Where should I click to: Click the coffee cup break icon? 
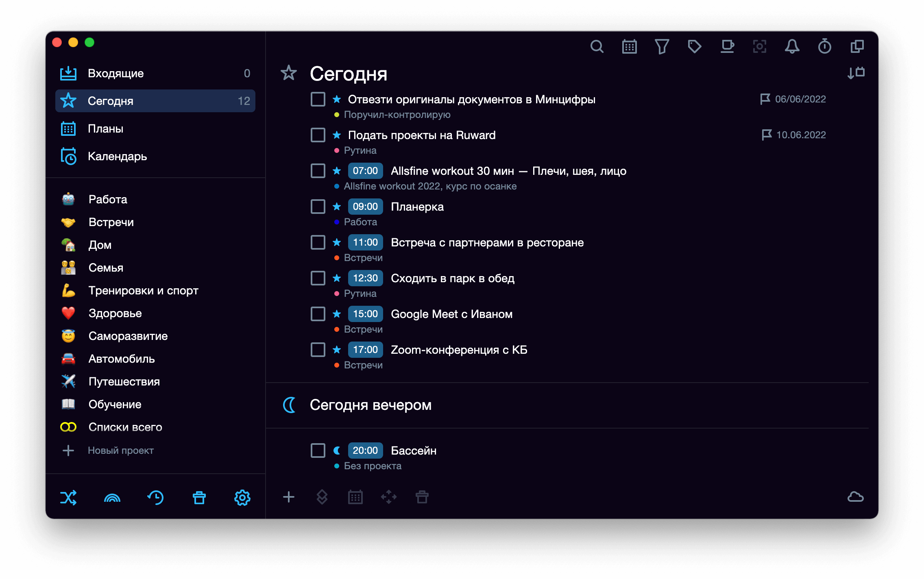[x=727, y=47]
